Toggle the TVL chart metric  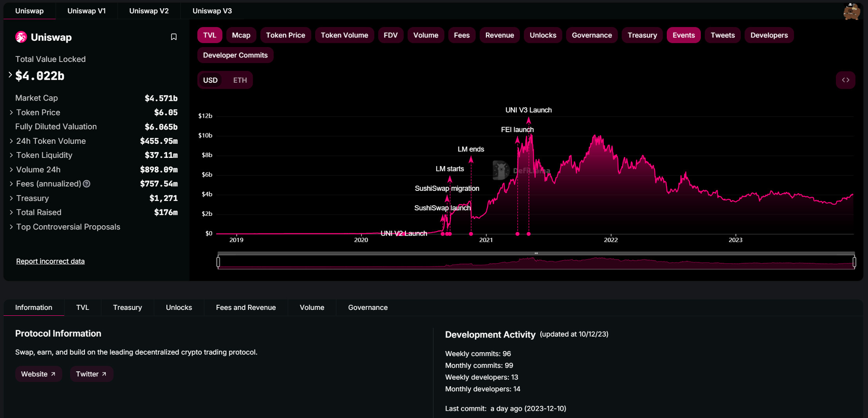click(210, 35)
